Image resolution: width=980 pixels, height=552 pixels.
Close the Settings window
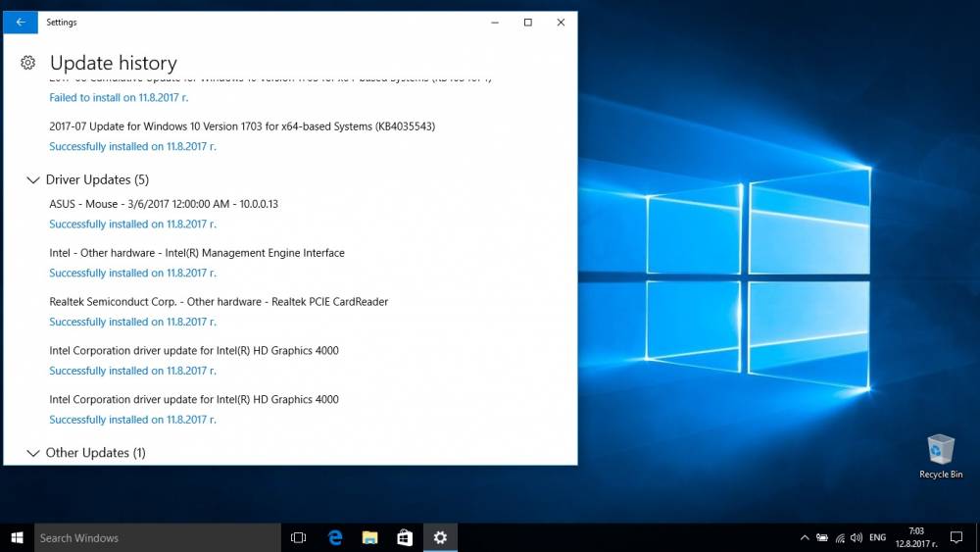pos(561,22)
